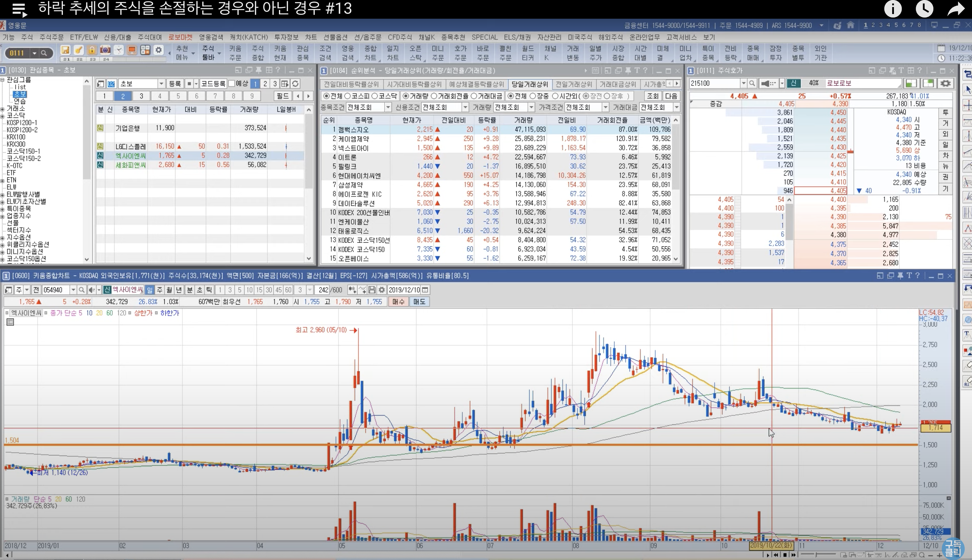
Task: Switch to the 전일거래상위 tab
Action: pyautogui.click(x=573, y=84)
